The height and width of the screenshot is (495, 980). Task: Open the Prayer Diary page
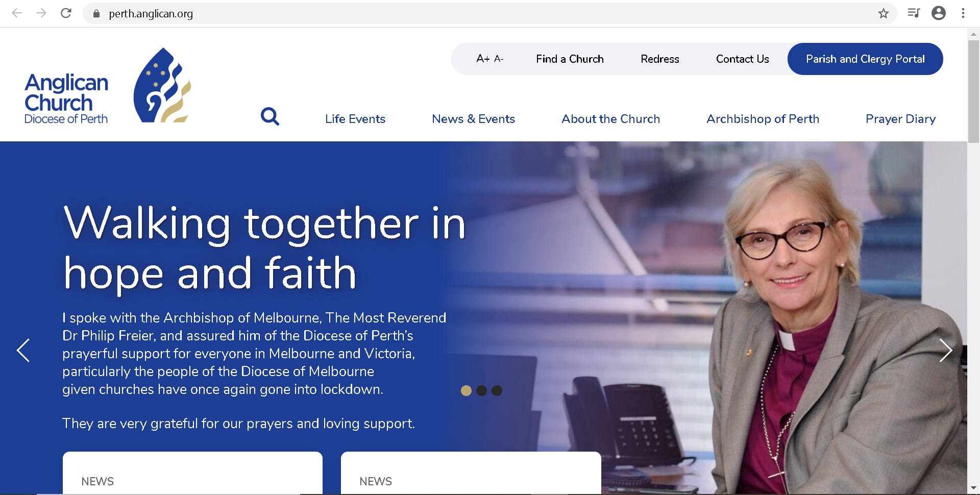(x=900, y=119)
